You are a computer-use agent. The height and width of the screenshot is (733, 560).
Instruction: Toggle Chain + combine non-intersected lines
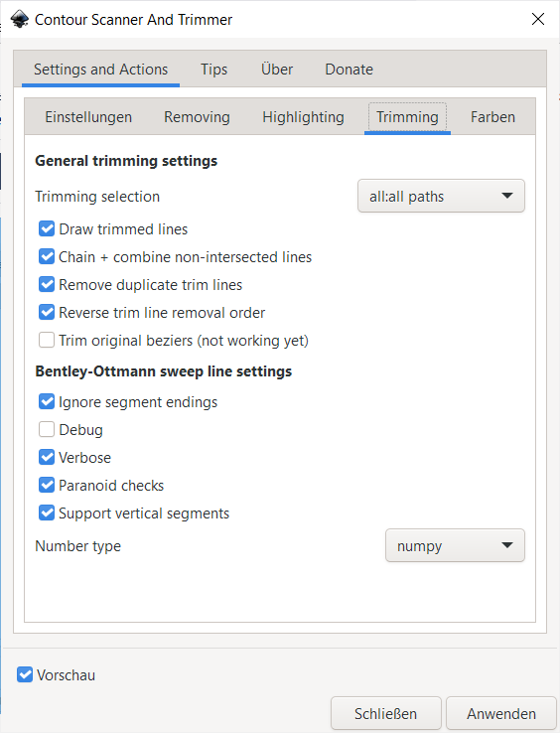pyautogui.click(x=47, y=256)
